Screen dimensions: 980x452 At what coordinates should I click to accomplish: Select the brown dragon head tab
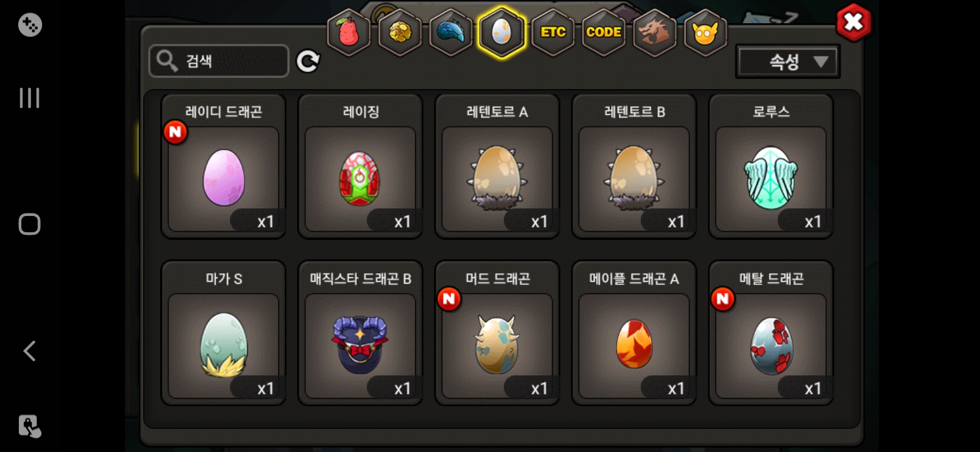655,32
